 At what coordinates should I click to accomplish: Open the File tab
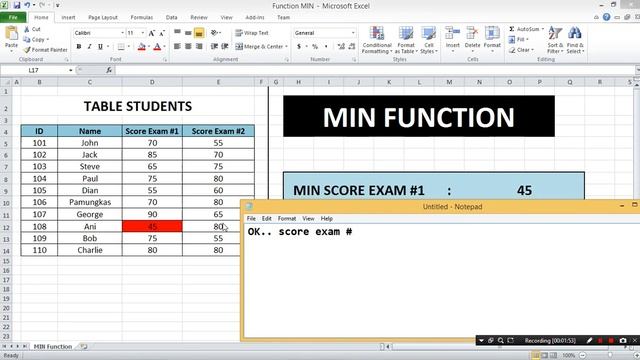point(13,17)
